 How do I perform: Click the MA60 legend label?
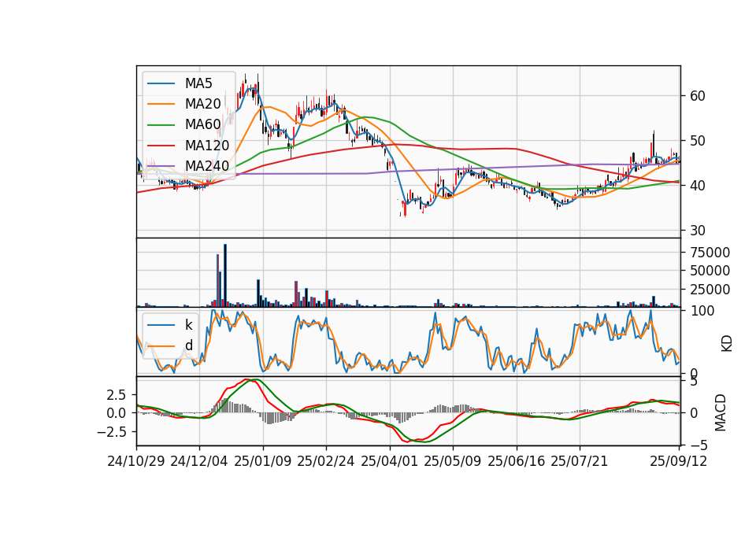(x=202, y=124)
